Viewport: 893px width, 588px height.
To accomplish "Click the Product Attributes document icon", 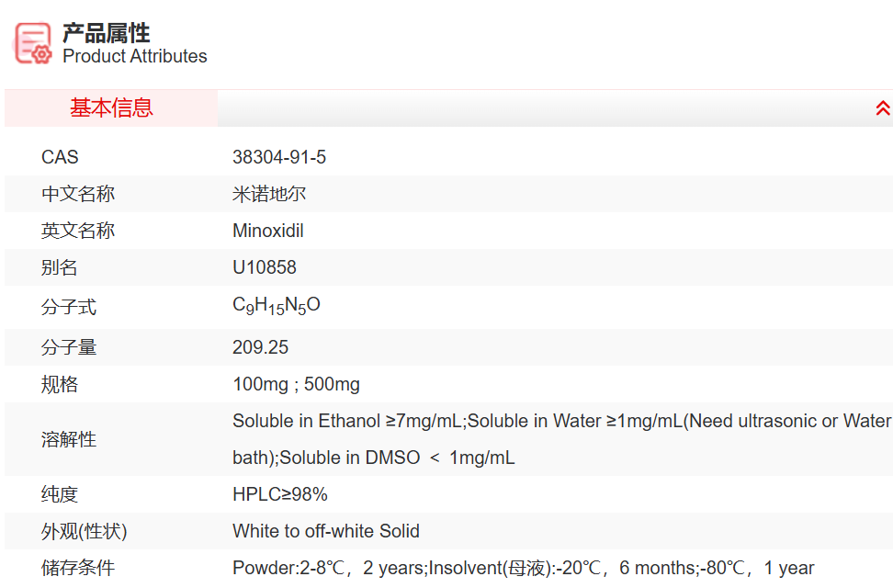I will (x=33, y=42).
